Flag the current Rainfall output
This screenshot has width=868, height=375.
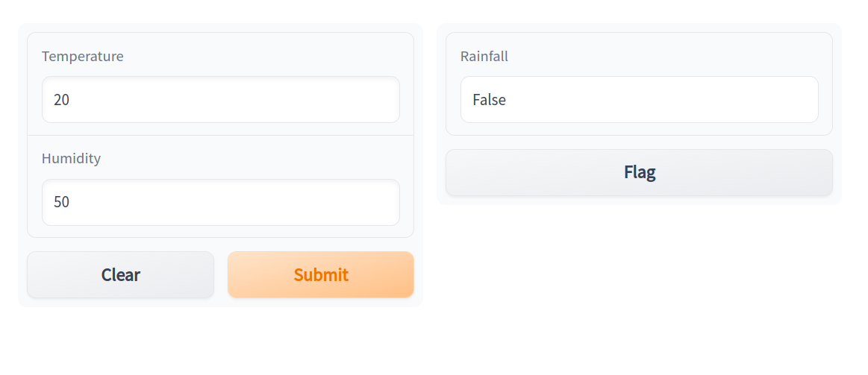(x=639, y=172)
